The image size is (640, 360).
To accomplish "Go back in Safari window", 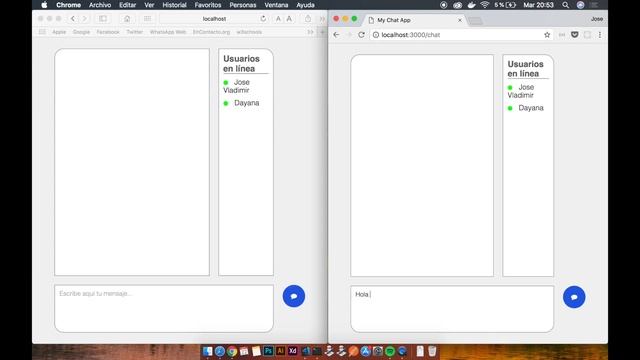I will 73,19.
